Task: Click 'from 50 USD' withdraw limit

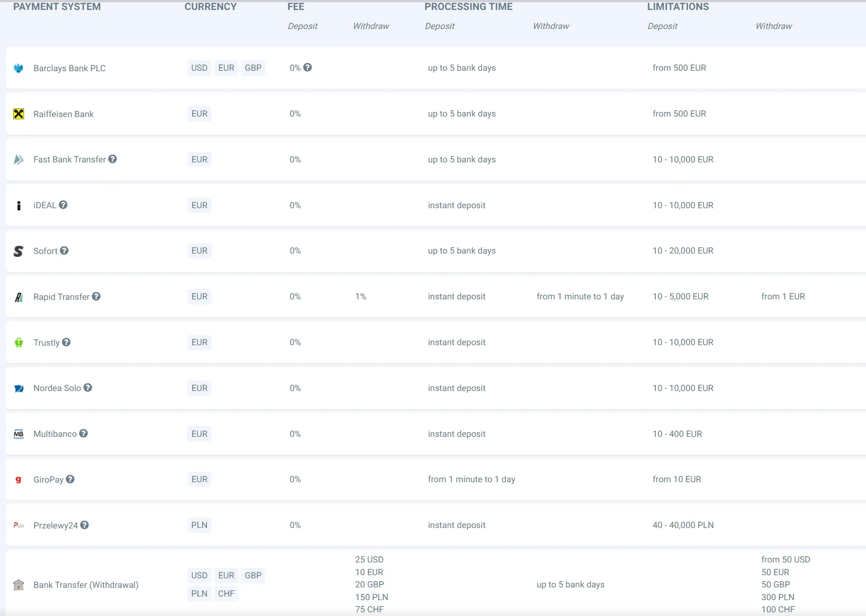Action: tap(786, 560)
